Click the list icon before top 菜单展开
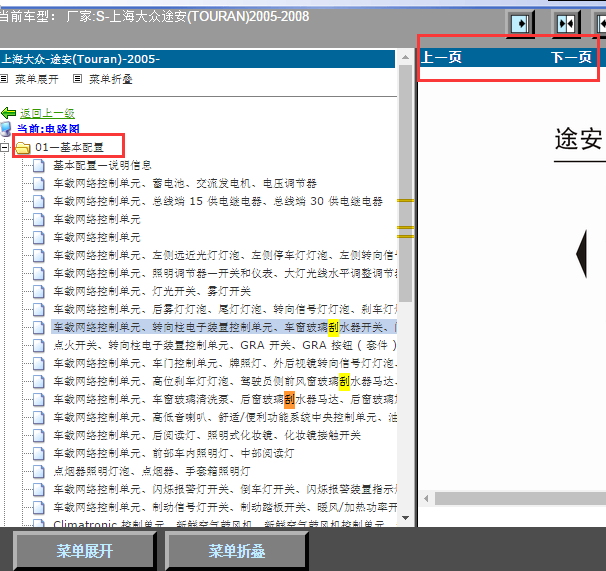This screenshot has width=606, height=571. coord(4,79)
